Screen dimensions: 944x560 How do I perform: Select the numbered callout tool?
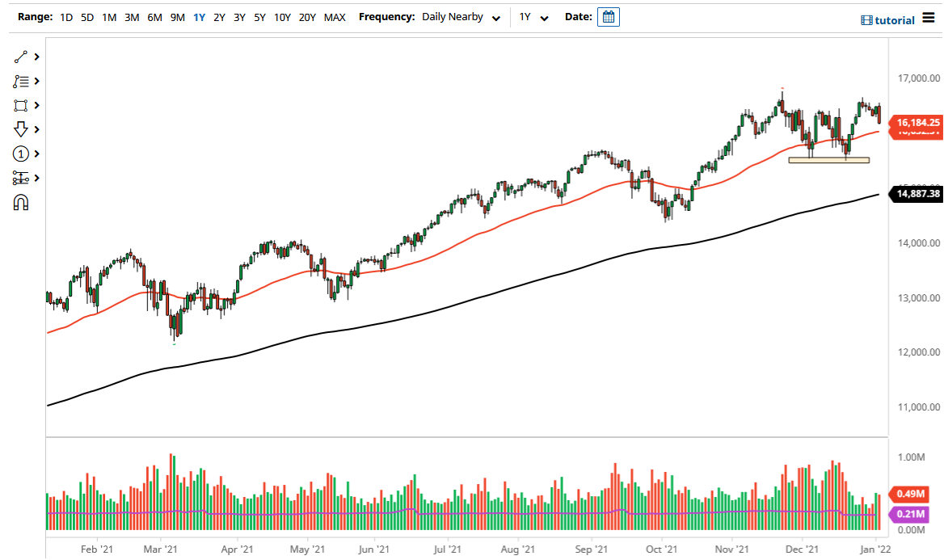(22, 154)
